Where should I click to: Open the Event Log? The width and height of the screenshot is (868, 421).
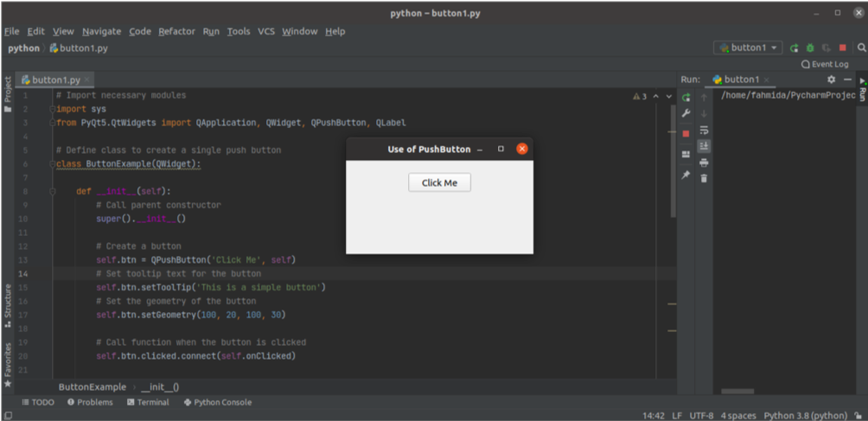(x=825, y=64)
